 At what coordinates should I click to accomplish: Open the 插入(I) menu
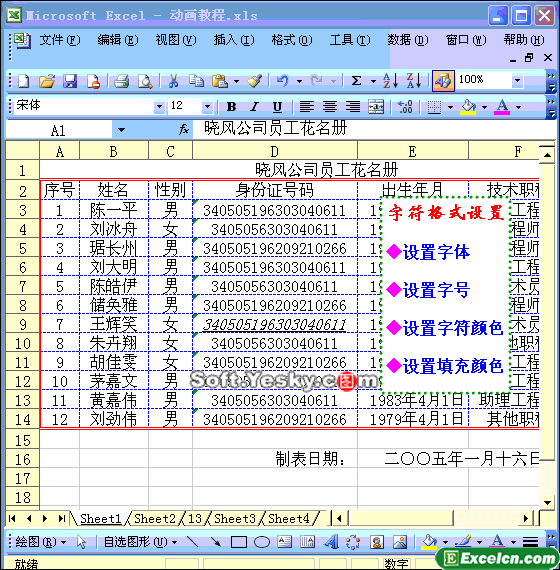click(x=234, y=40)
